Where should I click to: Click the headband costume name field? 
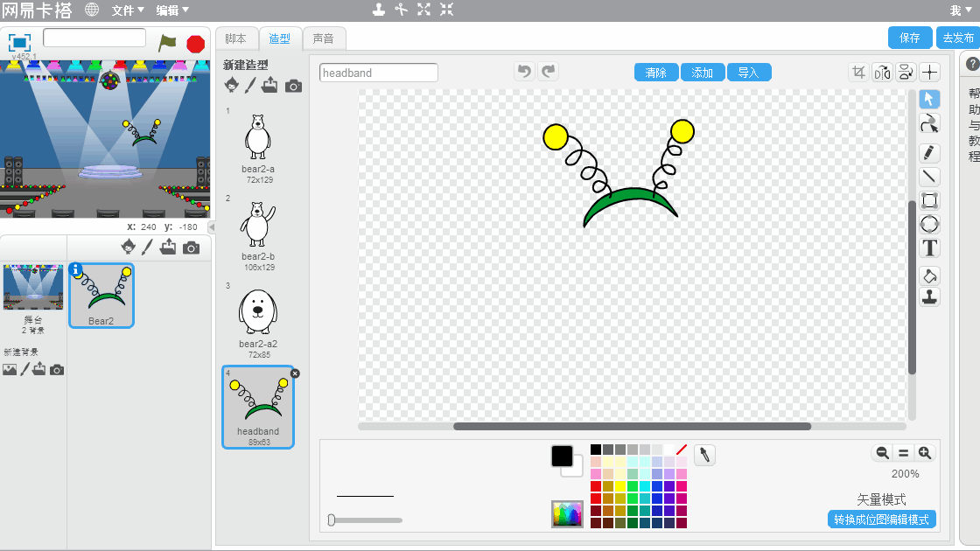point(379,73)
